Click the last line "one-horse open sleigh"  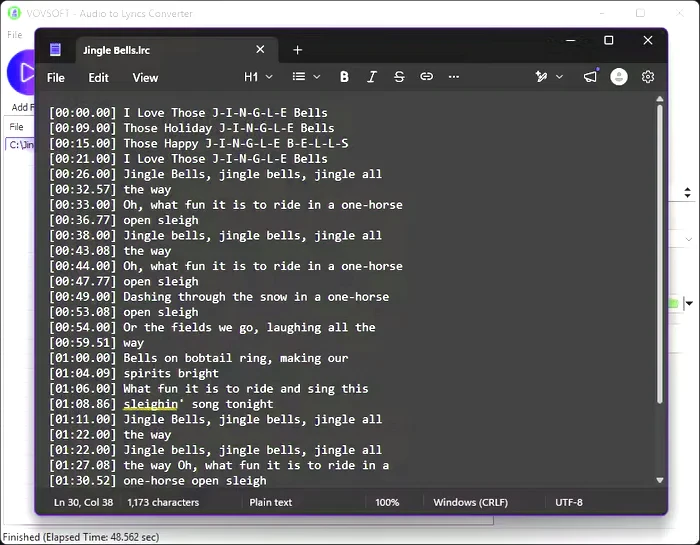(195, 481)
